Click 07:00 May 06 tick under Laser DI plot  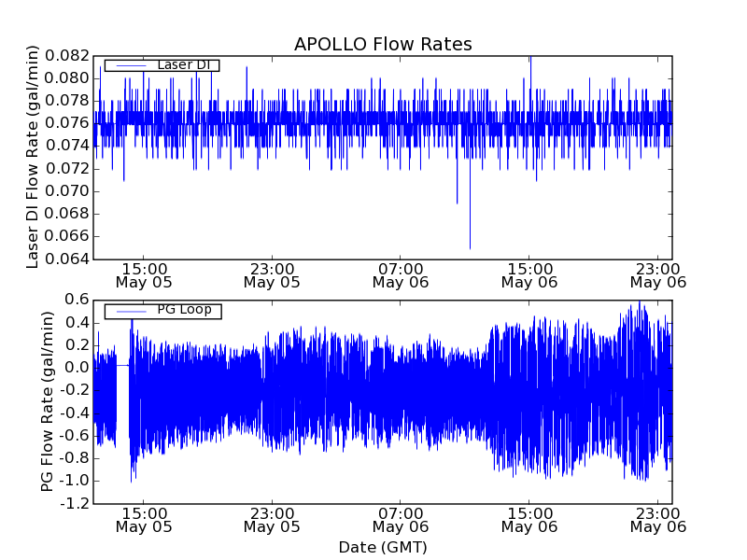point(401,274)
